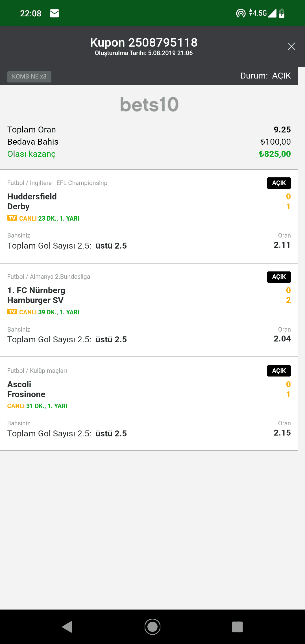Close the Kupon 2508795118 dialog

[x=291, y=46]
